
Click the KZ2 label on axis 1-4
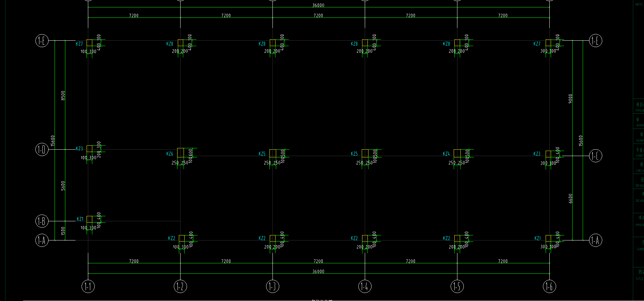tap(354, 238)
